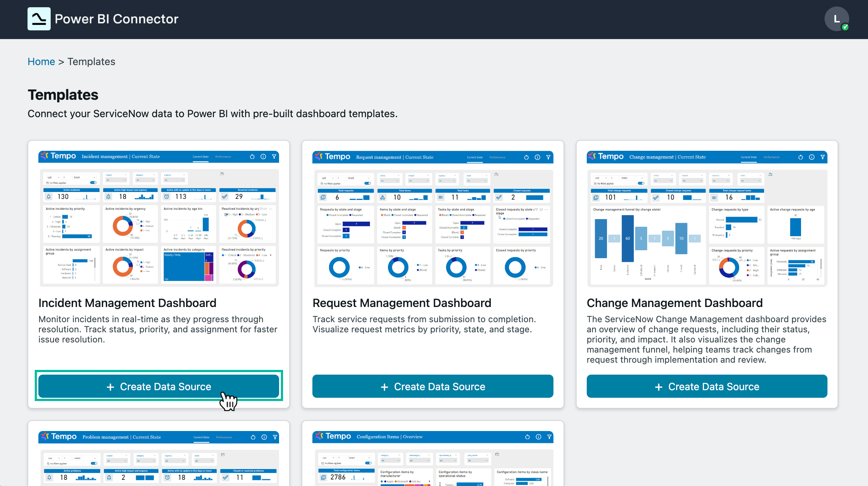Select Current State tab in Change management preview
Image resolution: width=868 pixels, height=486 pixels.
coord(749,157)
